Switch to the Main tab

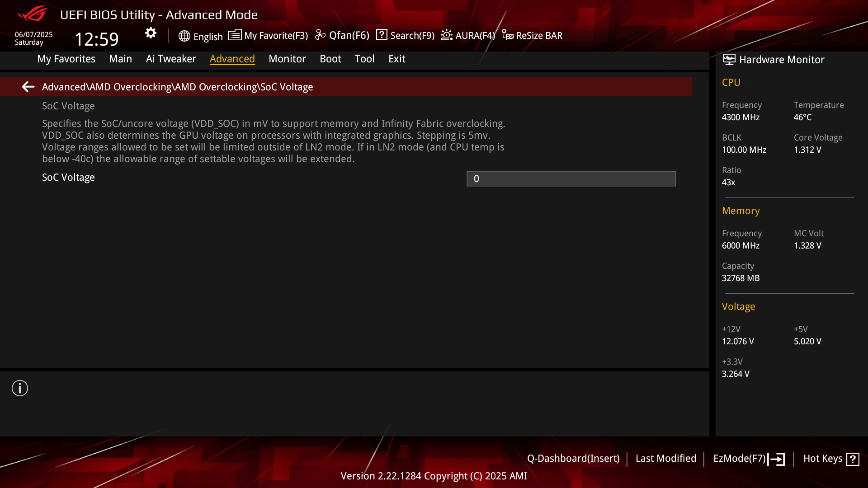pos(121,59)
